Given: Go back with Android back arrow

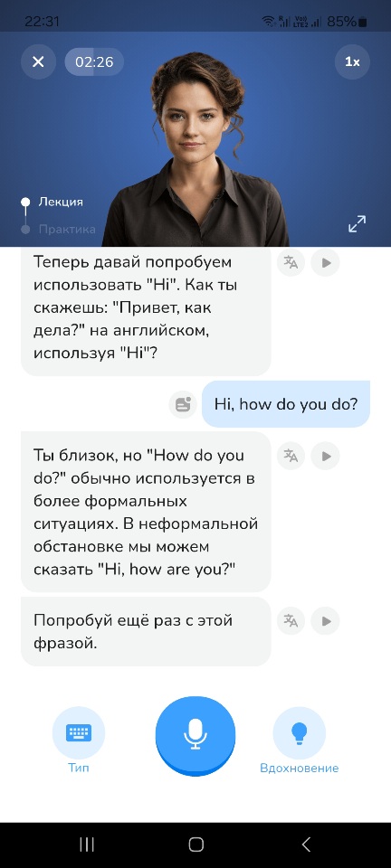Looking at the screenshot, I should click(x=306, y=844).
